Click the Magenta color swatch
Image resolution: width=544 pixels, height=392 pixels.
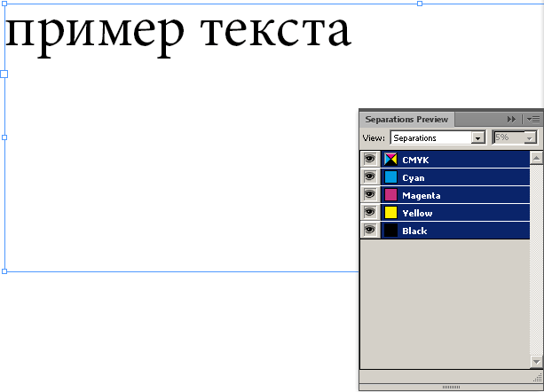tap(390, 195)
